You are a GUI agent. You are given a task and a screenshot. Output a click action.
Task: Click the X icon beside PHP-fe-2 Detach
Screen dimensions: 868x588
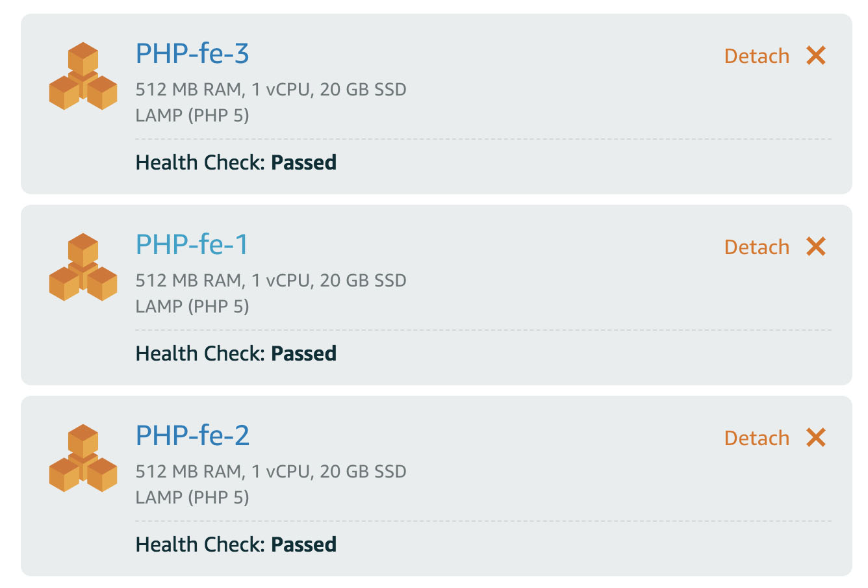816,438
